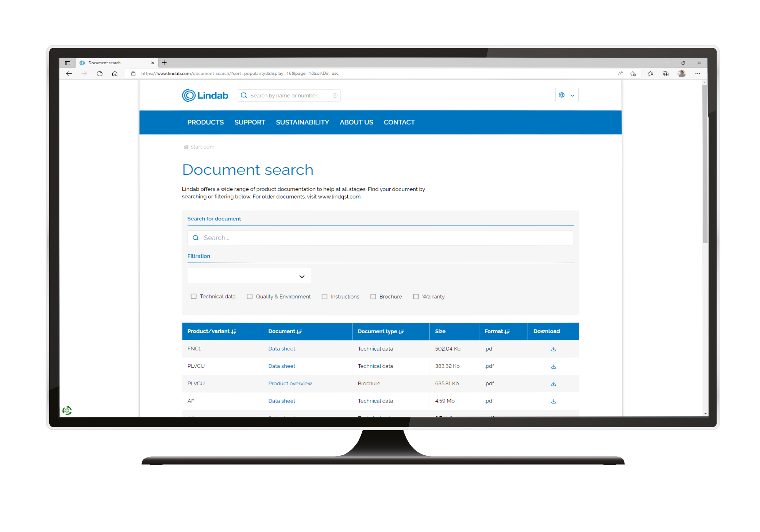The image size is (760, 532).
Task: Click the page vertical scrollbar
Action: coord(705,164)
